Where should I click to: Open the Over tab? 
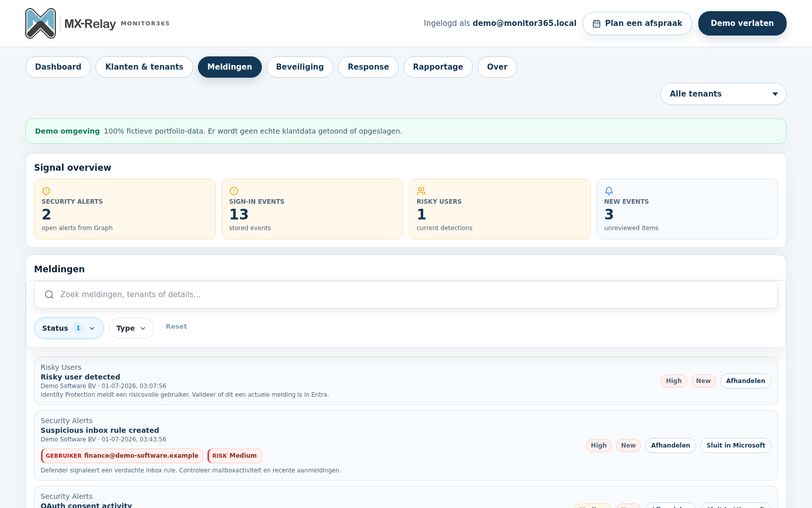(x=497, y=67)
